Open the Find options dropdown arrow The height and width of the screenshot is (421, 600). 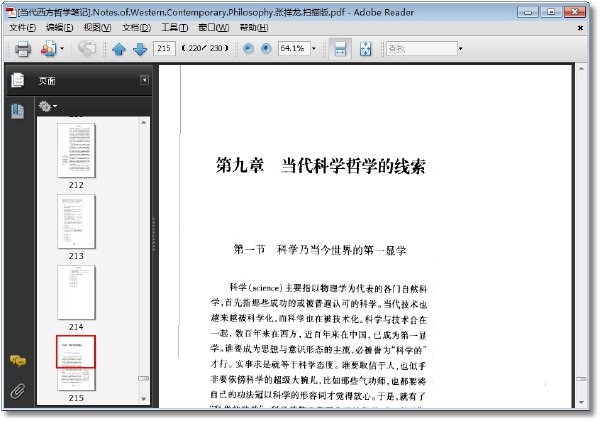(461, 49)
